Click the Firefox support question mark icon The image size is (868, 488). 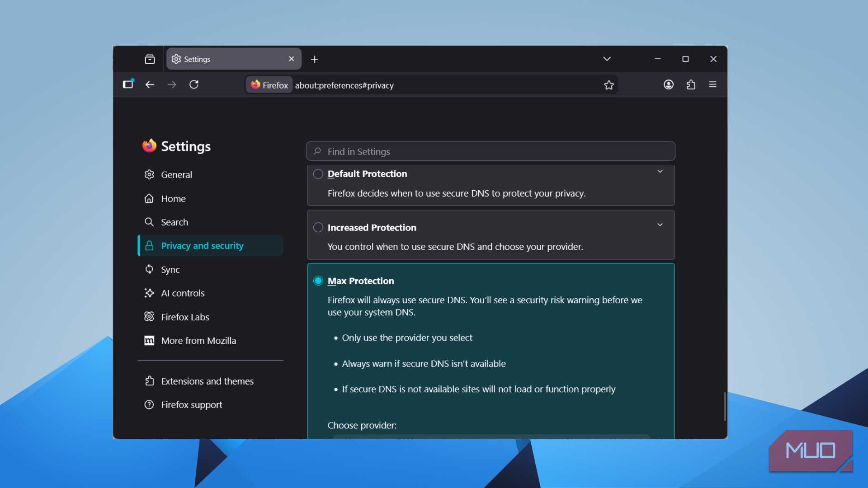149,404
